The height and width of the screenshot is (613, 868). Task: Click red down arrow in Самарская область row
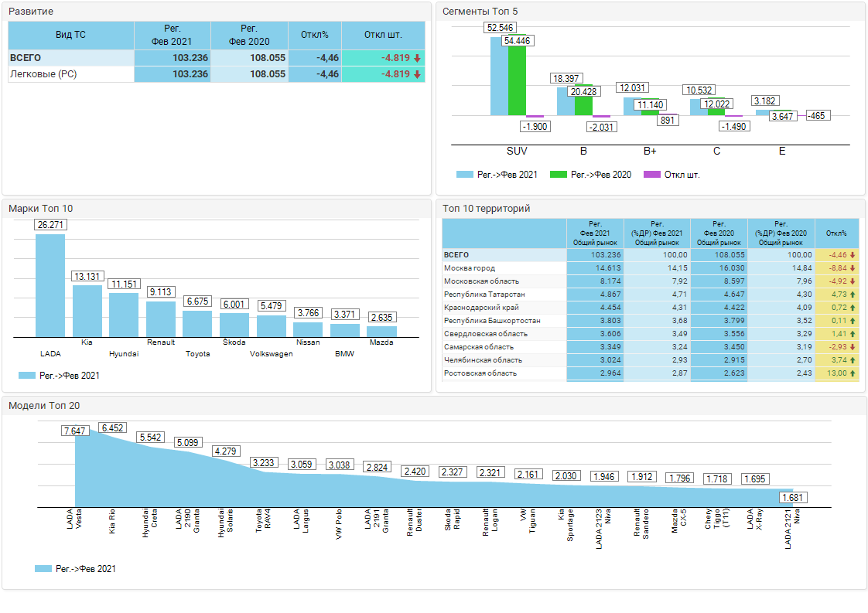pos(853,347)
